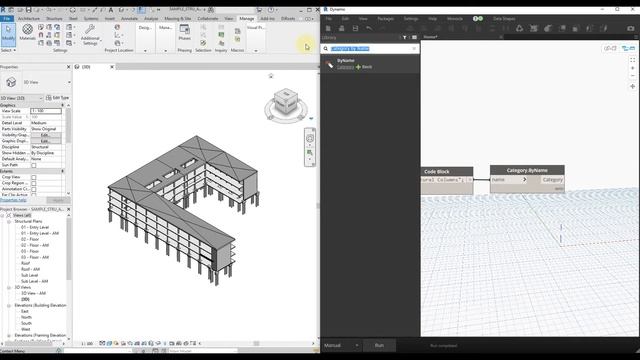The width and height of the screenshot is (640, 360).
Task: Click the ViewCube in the 3D view
Action: tap(286, 102)
